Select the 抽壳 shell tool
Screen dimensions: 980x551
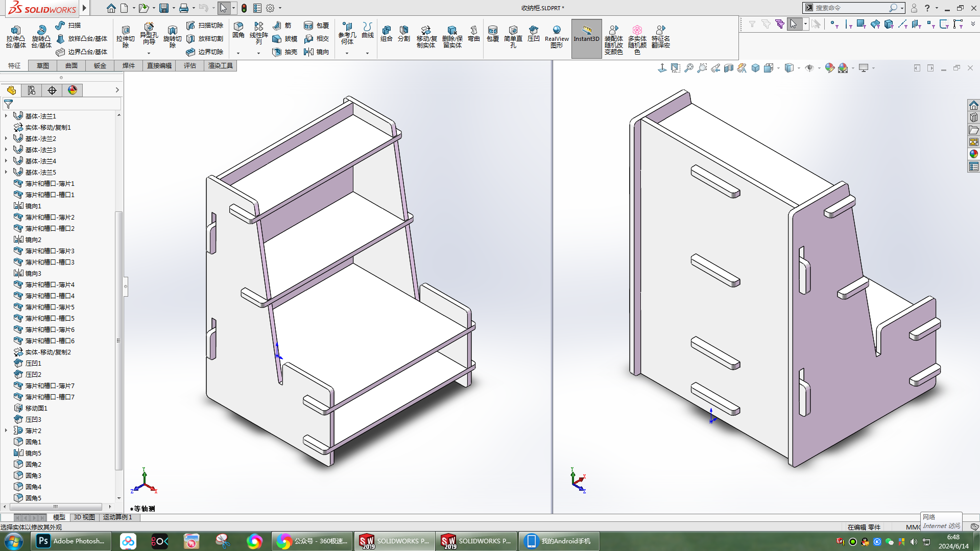tap(285, 52)
